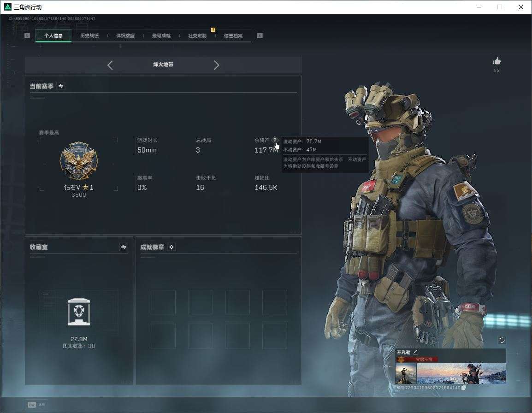The image size is (532, 413).
Task: Click the 0% extraction rate value
Action: [x=142, y=187]
